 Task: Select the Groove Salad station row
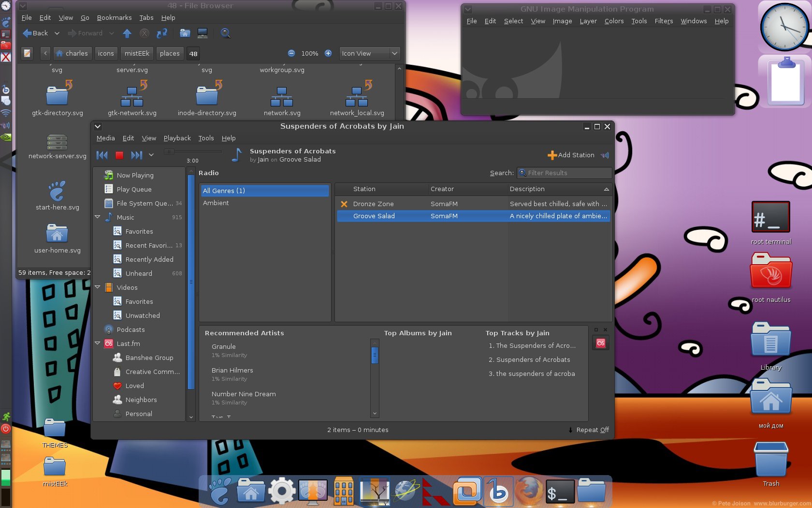pyautogui.click(x=473, y=216)
